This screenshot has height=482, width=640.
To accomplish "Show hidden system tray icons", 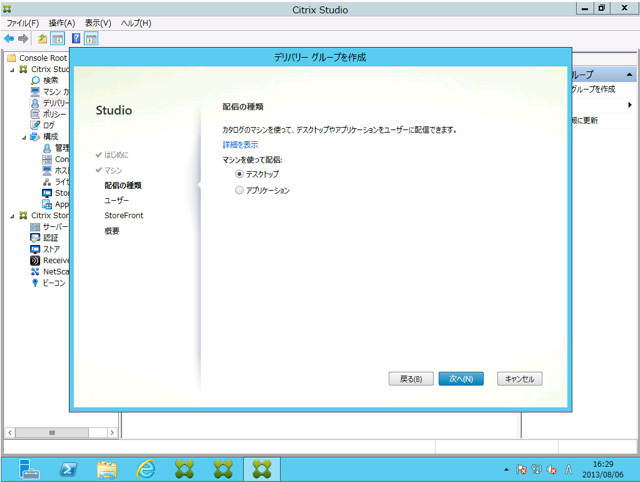I will 506,470.
